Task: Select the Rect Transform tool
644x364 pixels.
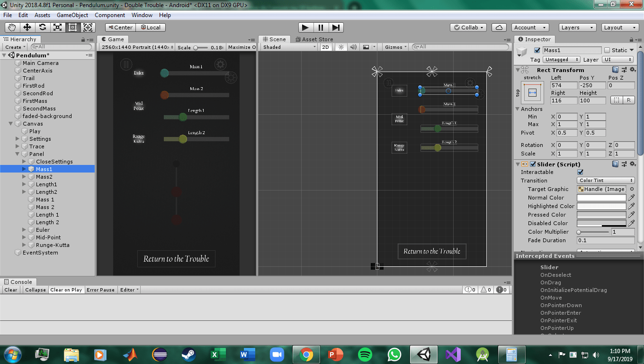Action: coord(73,27)
